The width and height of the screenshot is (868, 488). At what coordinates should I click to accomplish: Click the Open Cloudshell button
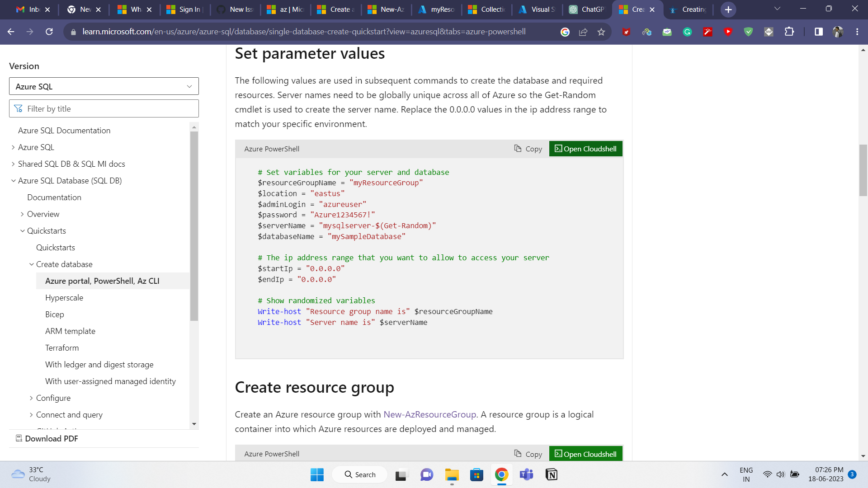point(585,148)
